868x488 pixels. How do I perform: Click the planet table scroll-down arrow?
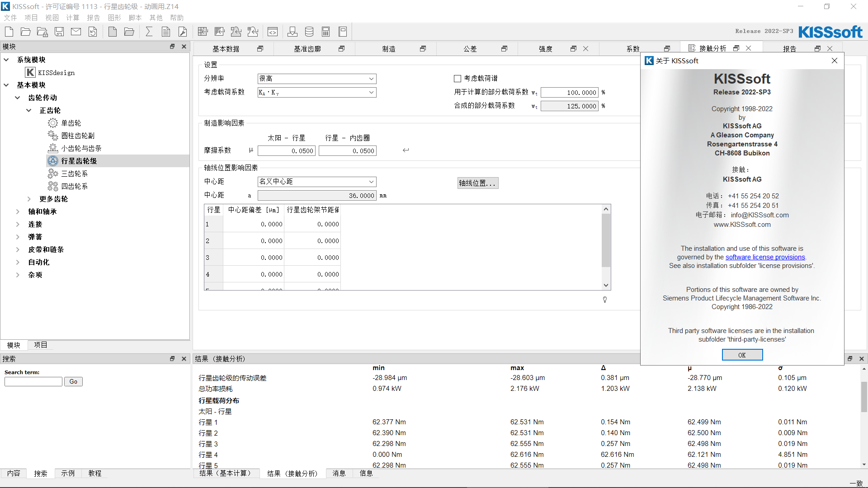[606, 286]
